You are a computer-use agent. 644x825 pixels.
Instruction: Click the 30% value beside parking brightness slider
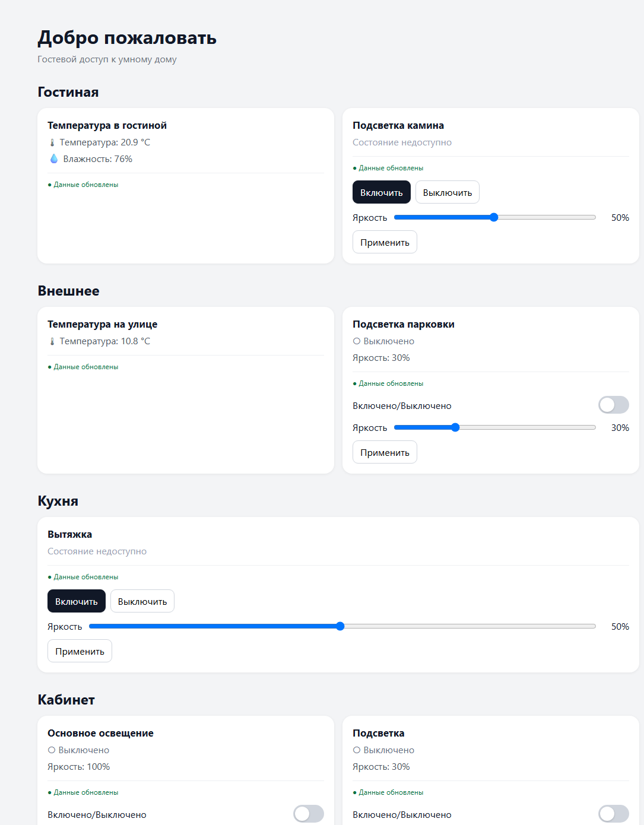point(620,428)
